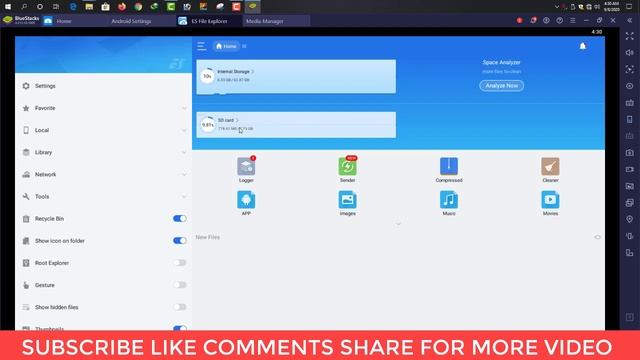
Task: Open the Logger tool icon
Action: click(x=246, y=167)
